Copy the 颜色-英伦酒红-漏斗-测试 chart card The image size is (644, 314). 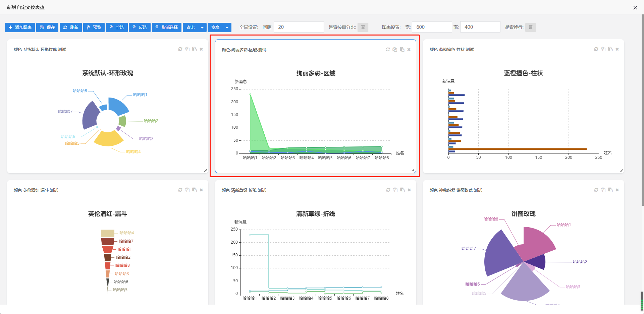tap(187, 190)
